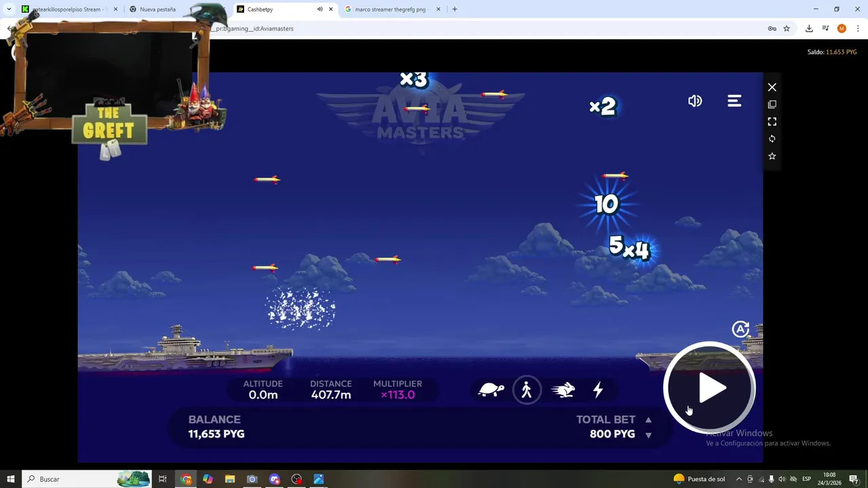Screen dimensions: 868x488
Task: Open the tab search dropdown
Action: coord(9,9)
